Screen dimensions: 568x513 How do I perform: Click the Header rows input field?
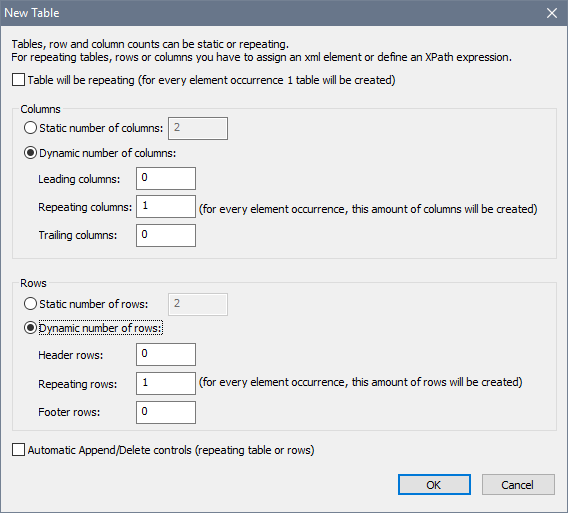point(166,354)
